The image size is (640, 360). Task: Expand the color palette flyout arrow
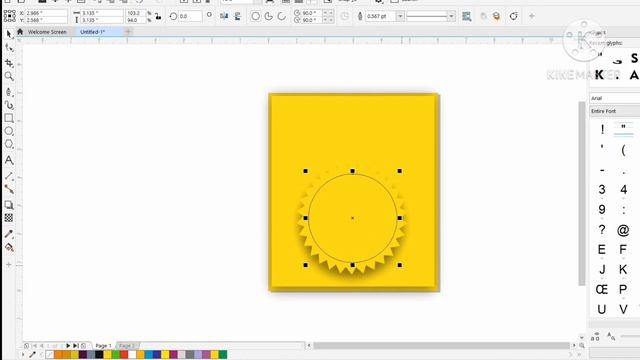tap(23, 355)
